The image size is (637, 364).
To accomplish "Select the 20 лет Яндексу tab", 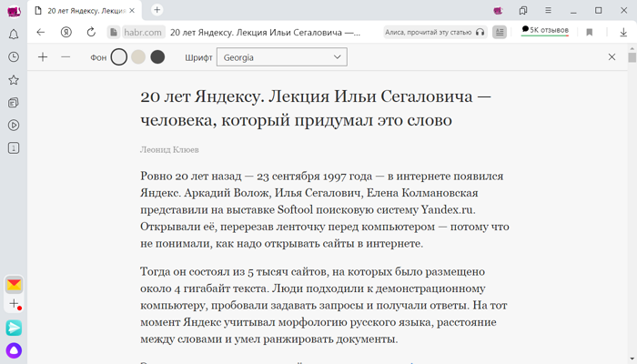I will click(86, 11).
